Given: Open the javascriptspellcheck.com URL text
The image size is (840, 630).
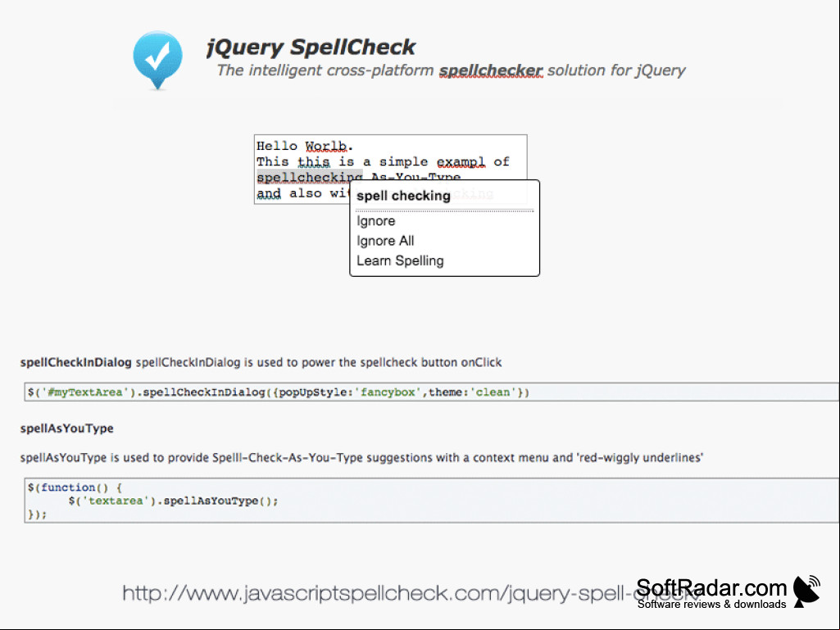Looking at the screenshot, I should pos(412,593).
